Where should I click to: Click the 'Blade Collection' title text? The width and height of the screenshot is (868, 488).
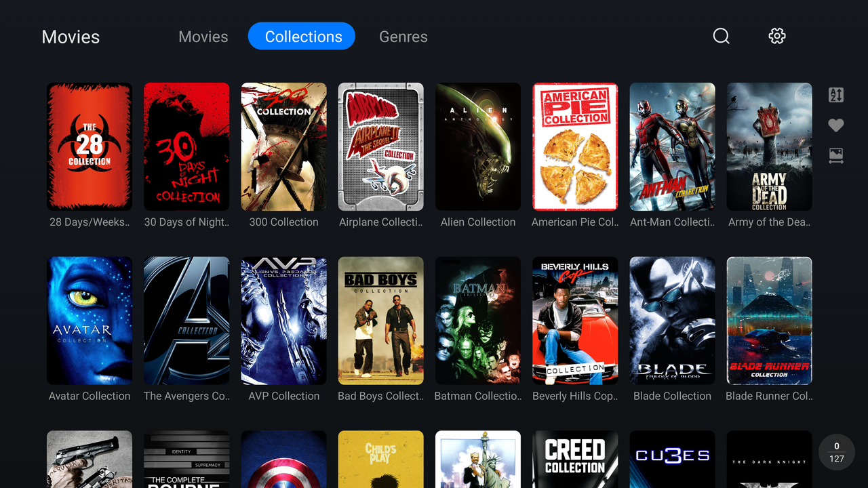tap(673, 396)
